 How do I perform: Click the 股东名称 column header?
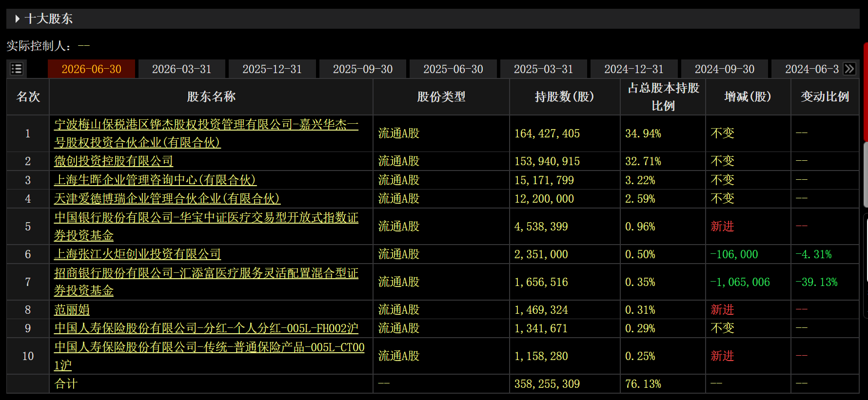click(x=211, y=97)
